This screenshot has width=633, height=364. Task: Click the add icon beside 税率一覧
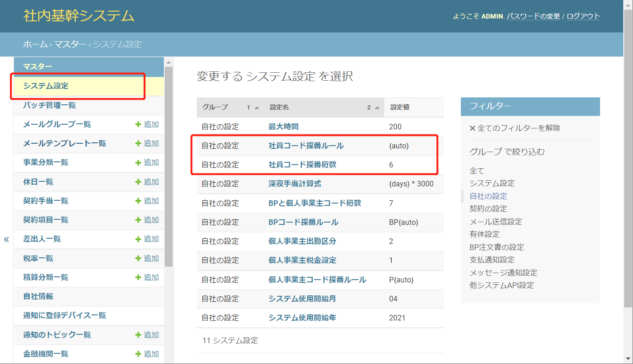(x=138, y=258)
